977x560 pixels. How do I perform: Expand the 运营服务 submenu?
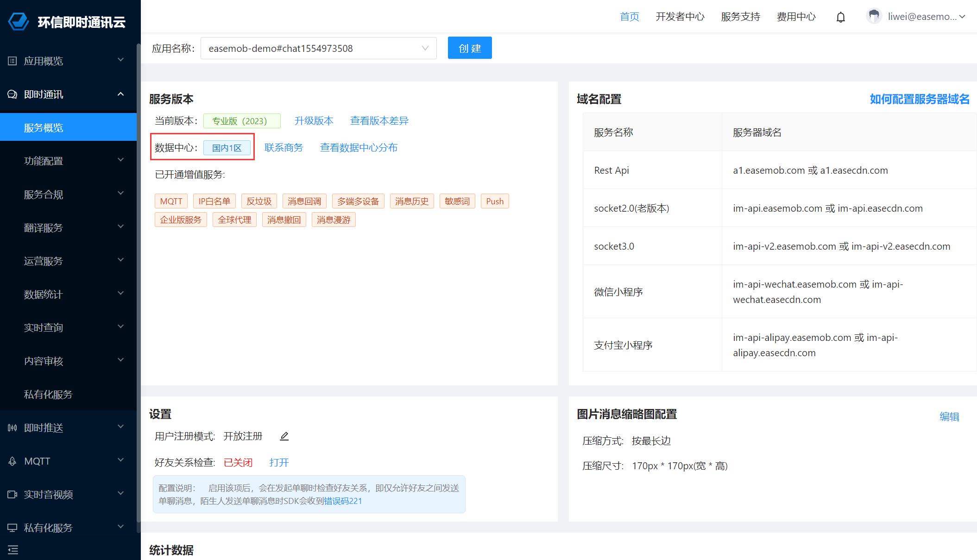[121, 260]
